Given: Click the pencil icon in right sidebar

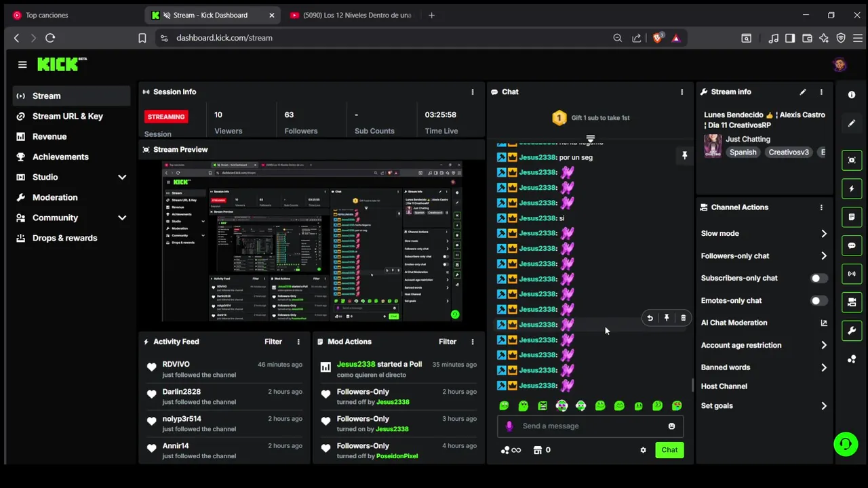Looking at the screenshot, I should pos(852,123).
